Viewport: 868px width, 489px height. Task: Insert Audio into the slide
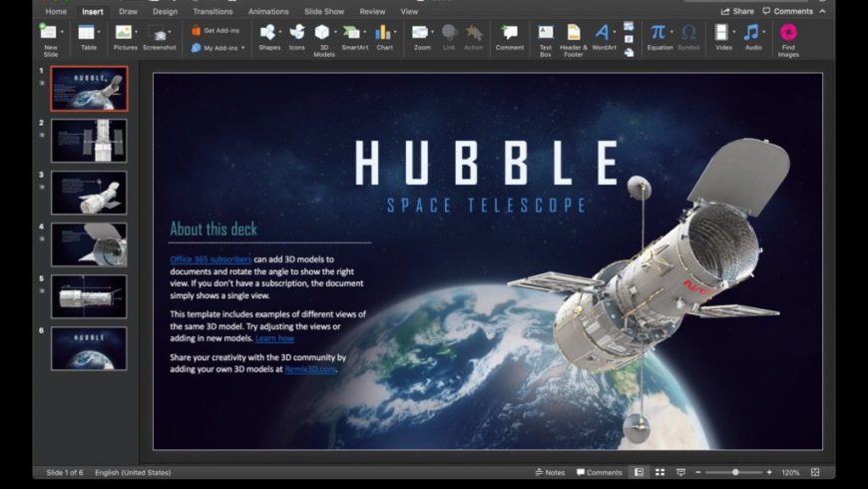(753, 38)
